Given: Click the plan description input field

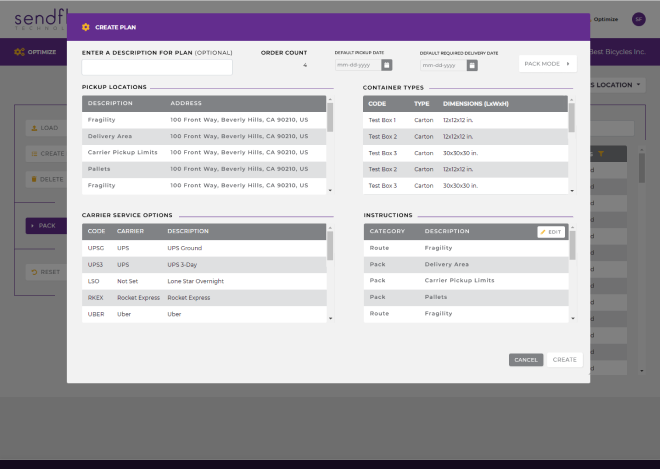Looking at the screenshot, I should (157, 67).
